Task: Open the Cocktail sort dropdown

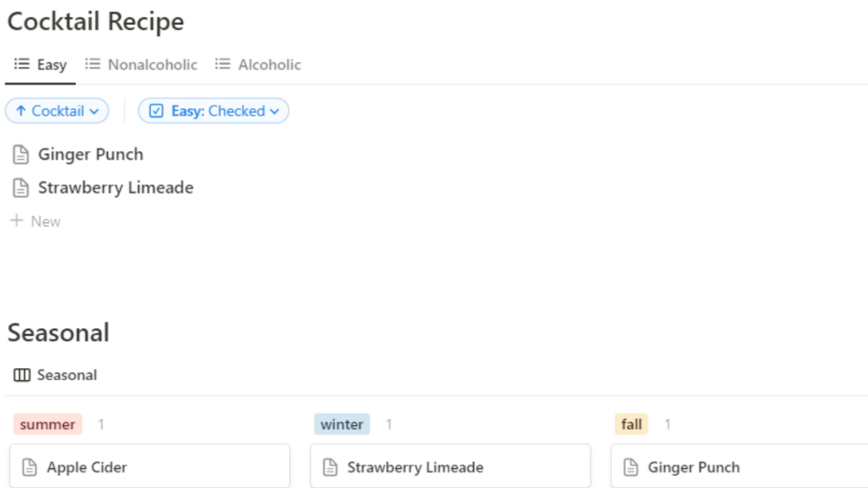Action: pyautogui.click(x=57, y=111)
